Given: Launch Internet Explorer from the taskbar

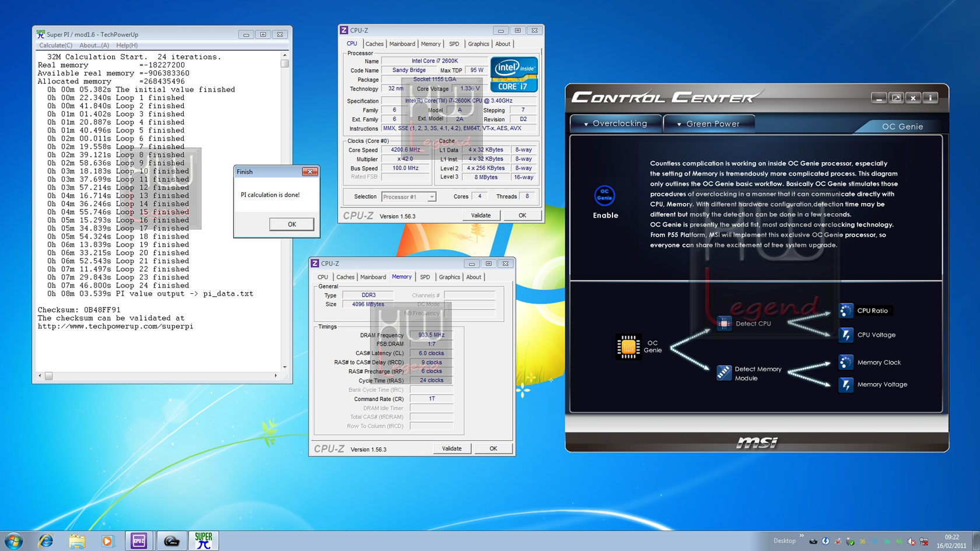Looking at the screenshot, I should pyautogui.click(x=45, y=541).
